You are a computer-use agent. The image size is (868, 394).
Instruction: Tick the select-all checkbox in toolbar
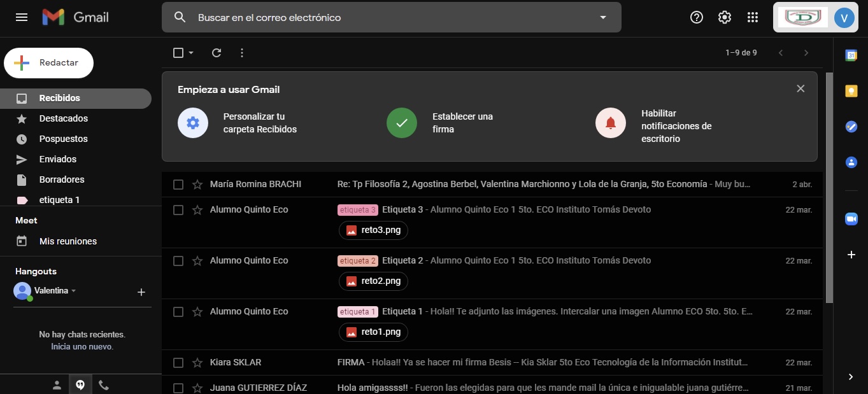coord(178,53)
